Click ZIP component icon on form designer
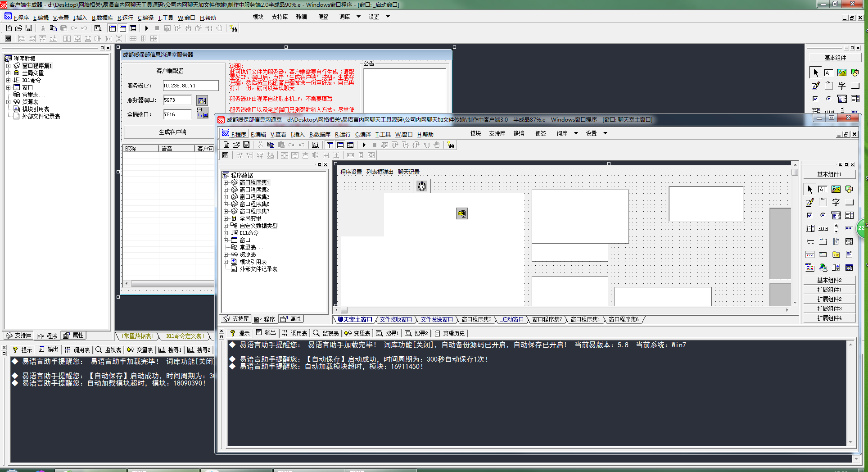This screenshot has height=472, width=868. coord(462,213)
